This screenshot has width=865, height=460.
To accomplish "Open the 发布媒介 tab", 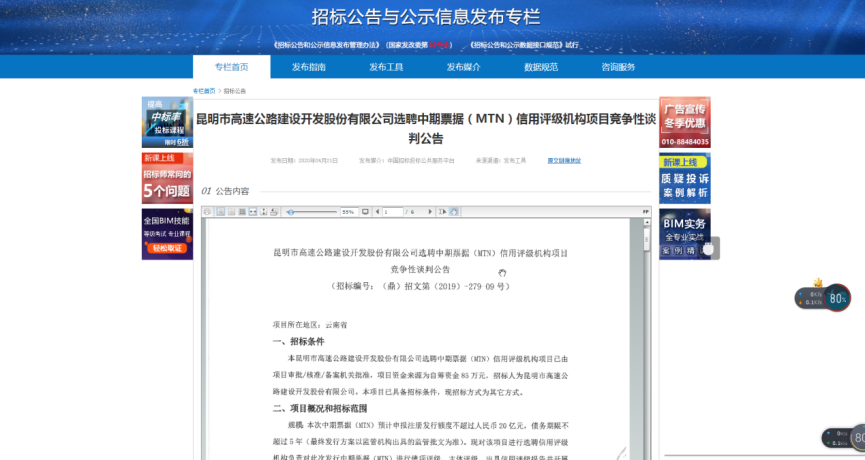I will click(x=463, y=67).
